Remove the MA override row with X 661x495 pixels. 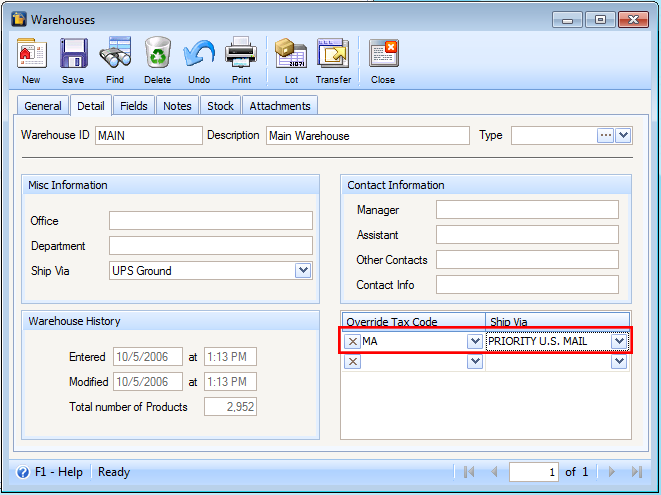click(x=352, y=342)
